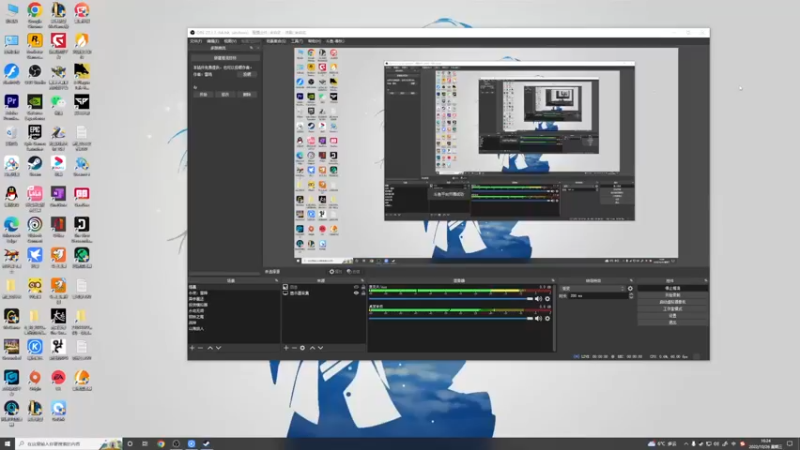This screenshot has height=450, width=800.
Task: Open the Windows Start menu
Action: pos(7,444)
